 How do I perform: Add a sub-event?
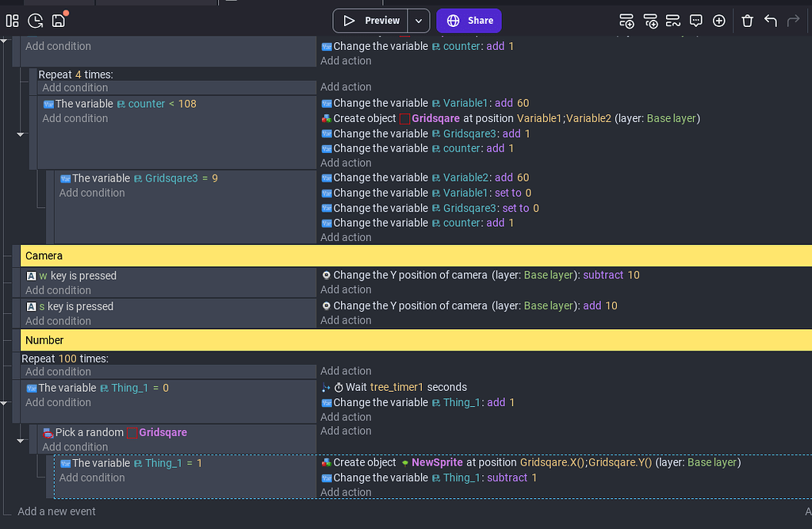[651, 21]
